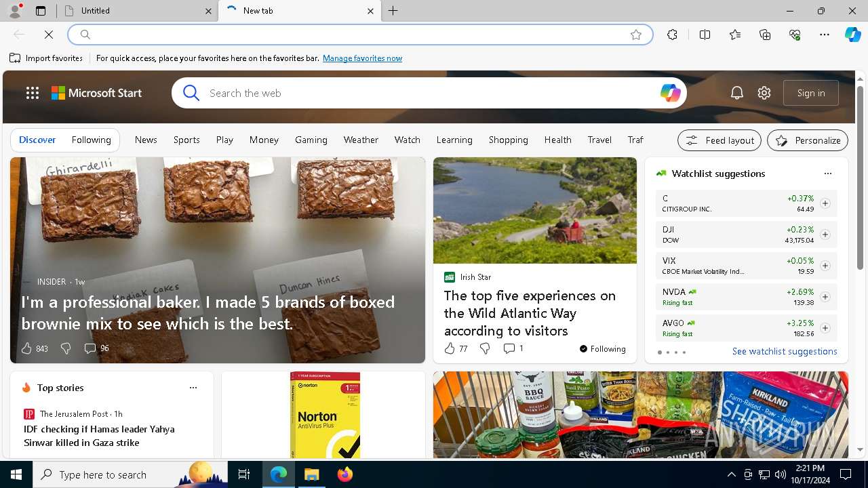Click the stop loading X button

pyautogui.click(x=49, y=35)
